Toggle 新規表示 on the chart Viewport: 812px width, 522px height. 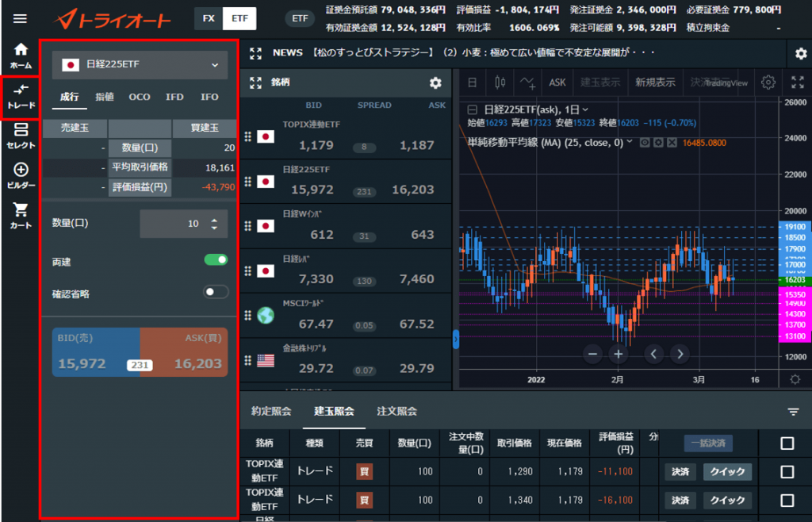pos(655,83)
